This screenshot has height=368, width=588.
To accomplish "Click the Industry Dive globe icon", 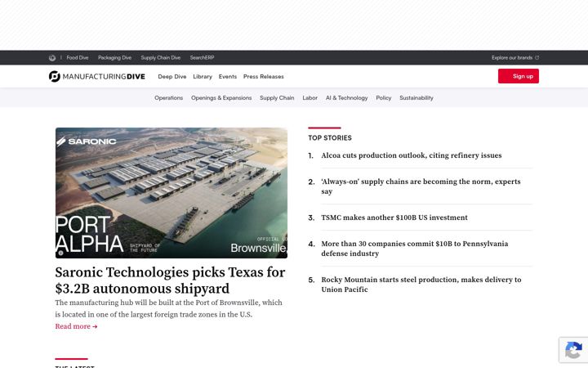I will pyautogui.click(x=52, y=58).
